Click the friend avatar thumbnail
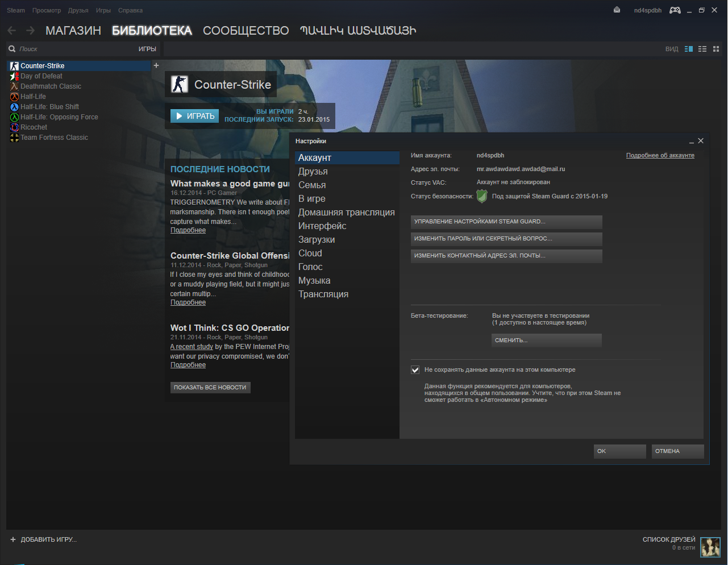Viewport: 728px width, 565px height. tap(710, 547)
